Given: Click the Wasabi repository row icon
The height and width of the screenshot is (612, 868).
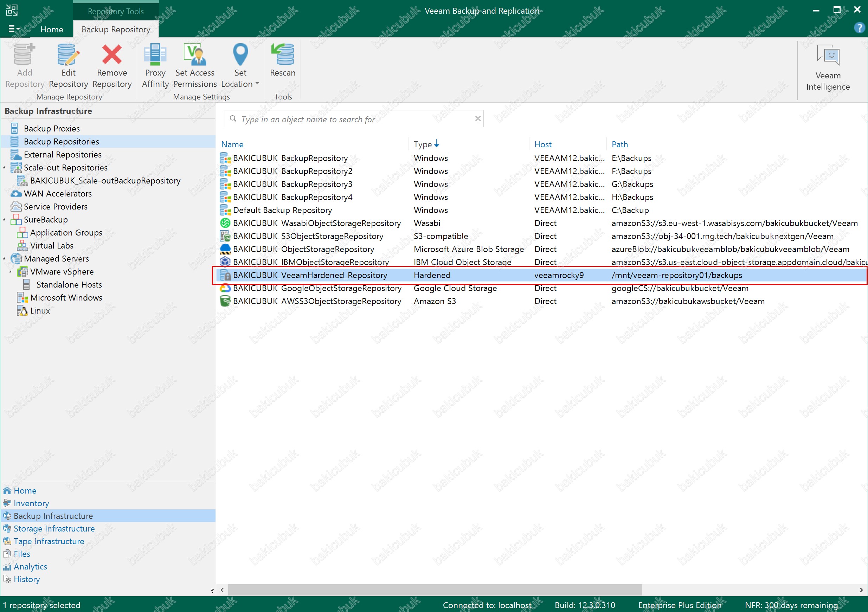Looking at the screenshot, I should [x=225, y=223].
